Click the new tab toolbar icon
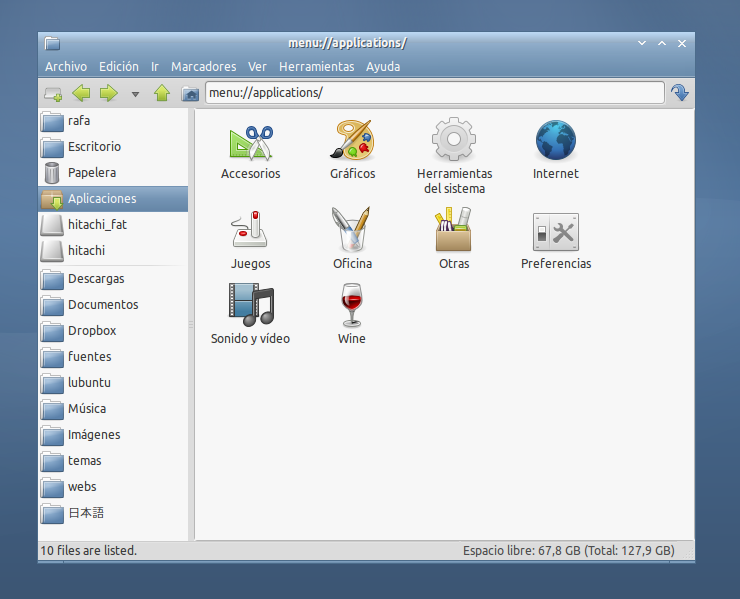This screenshot has height=599, width=740. tap(54, 94)
